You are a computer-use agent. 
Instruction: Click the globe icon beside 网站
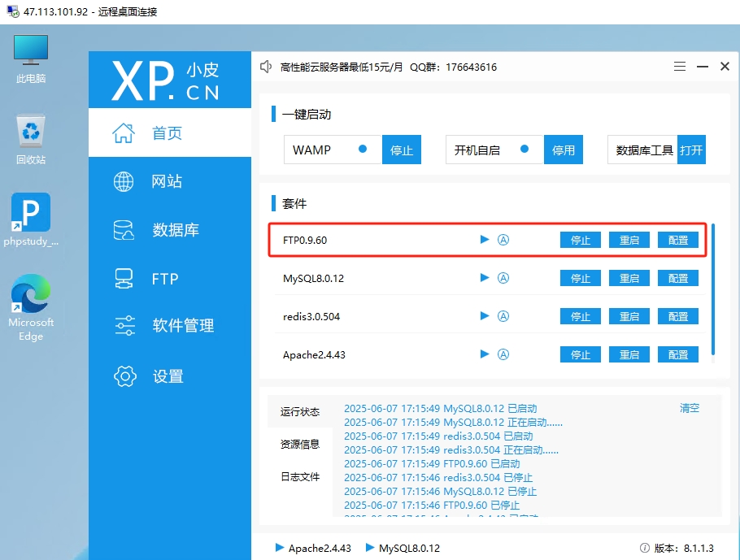[124, 181]
